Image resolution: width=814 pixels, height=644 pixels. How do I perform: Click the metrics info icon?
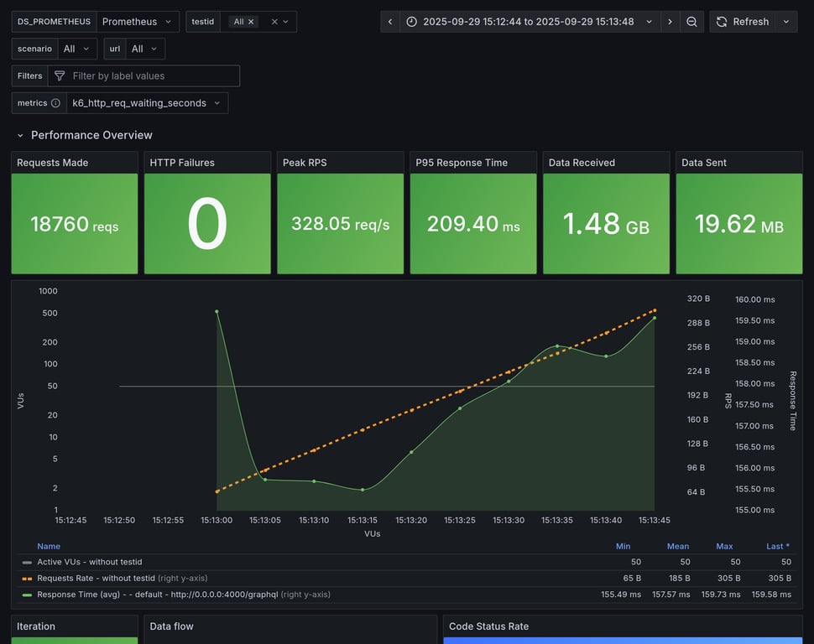coord(55,103)
